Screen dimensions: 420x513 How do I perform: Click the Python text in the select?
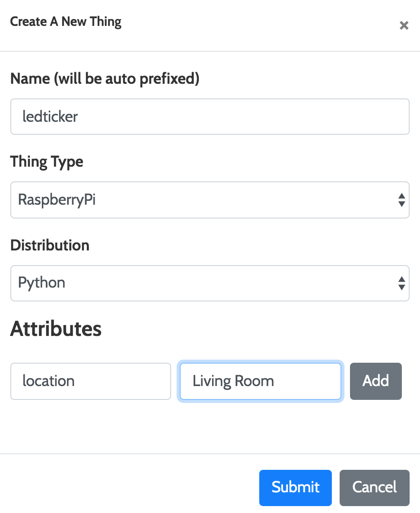pos(41,283)
